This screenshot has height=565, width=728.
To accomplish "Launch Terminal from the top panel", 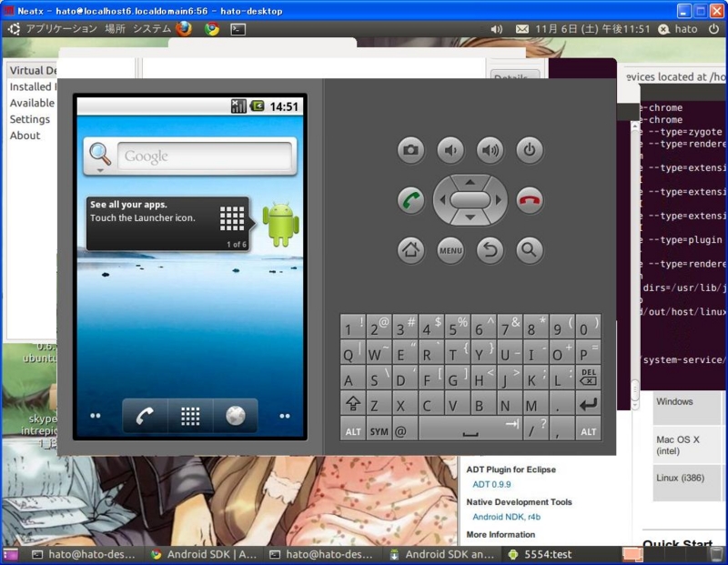I will click(238, 29).
